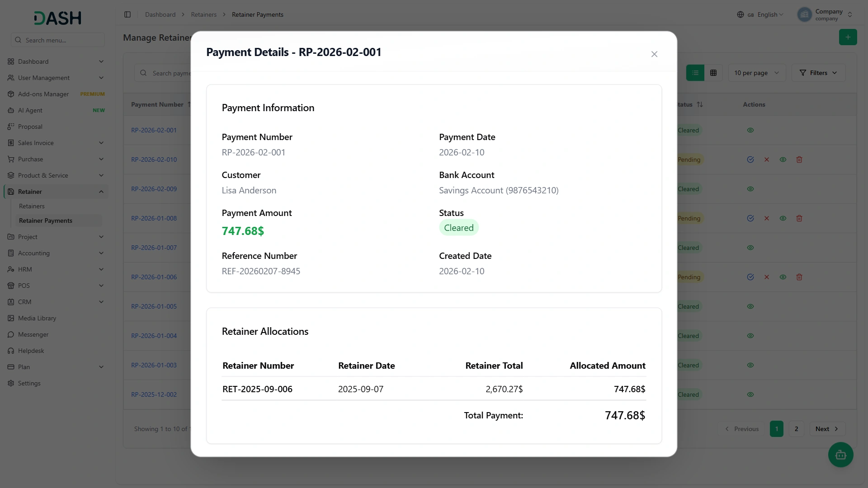Switch to grid view layout
The image size is (868, 488).
[x=713, y=73]
